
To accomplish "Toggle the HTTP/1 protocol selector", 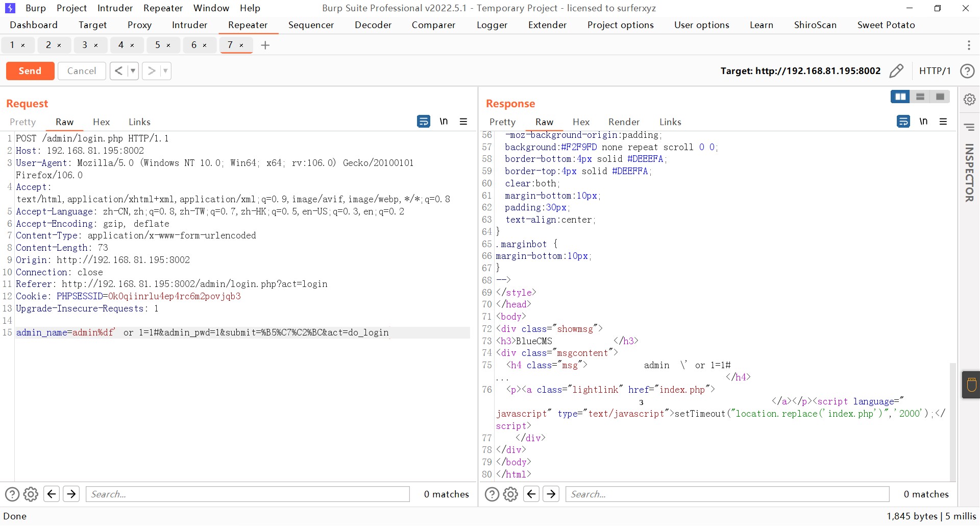I will (x=935, y=71).
